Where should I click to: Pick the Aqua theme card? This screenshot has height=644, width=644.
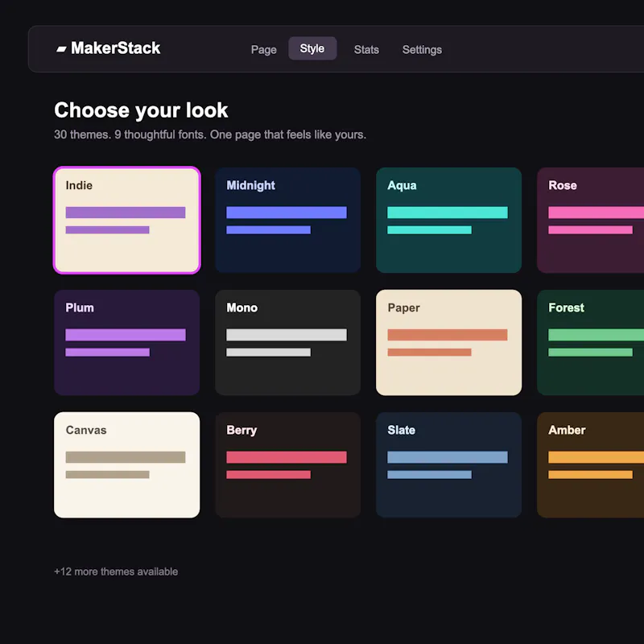(449, 220)
